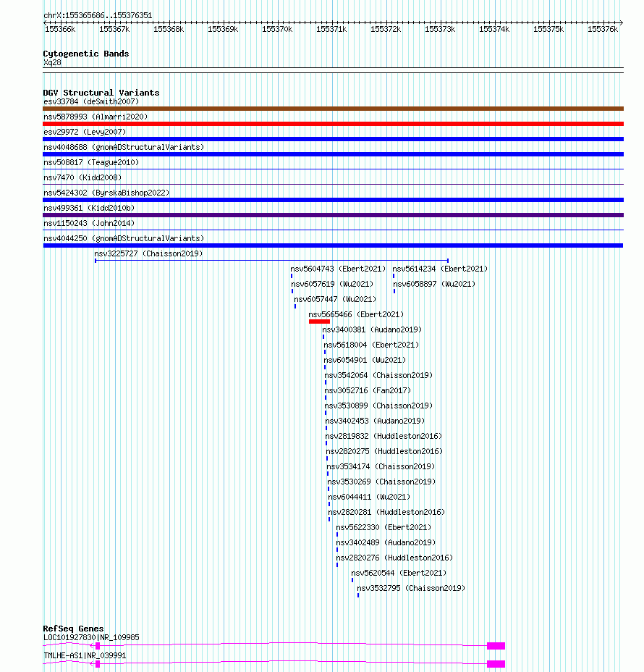Select nsv6057619 (Wu2021) label
This screenshot has width=644, height=672.
pos(332,284)
